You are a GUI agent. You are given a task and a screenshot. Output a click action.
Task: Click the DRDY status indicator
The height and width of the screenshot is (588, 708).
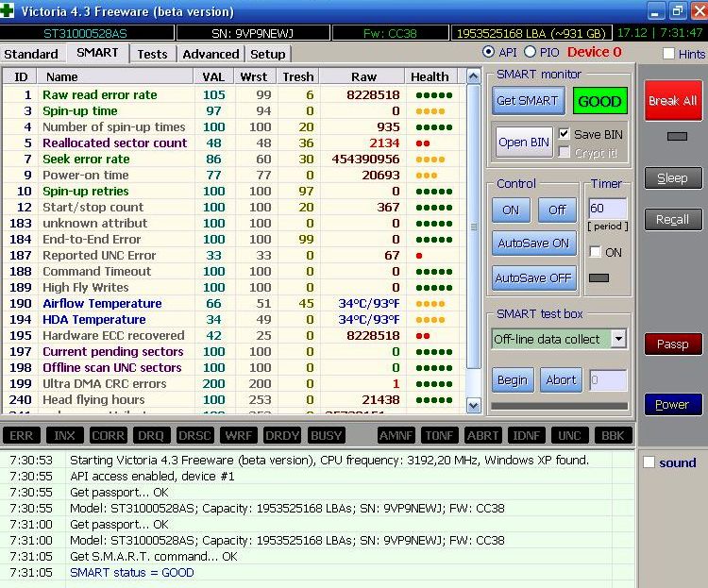281,435
